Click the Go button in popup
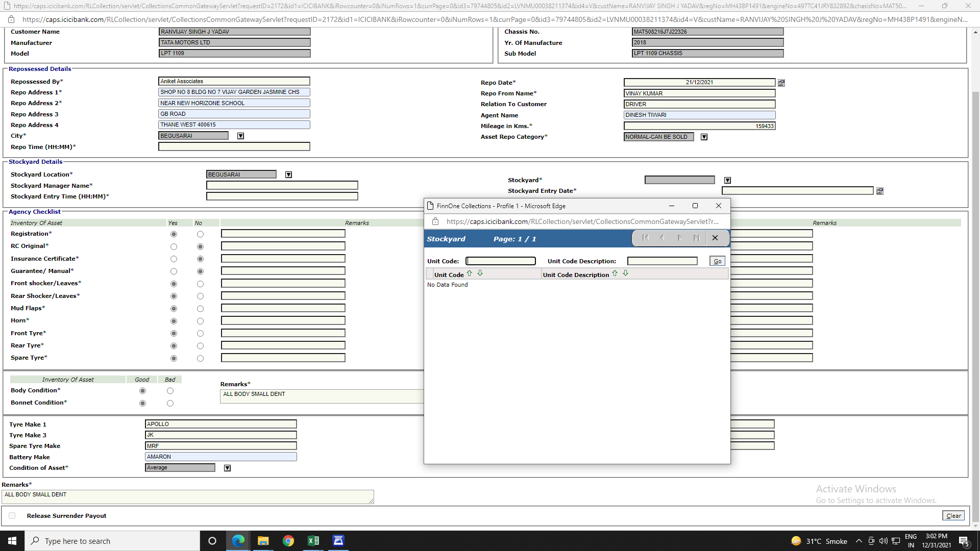The width and height of the screenshot is (980, 551). click(x=717, y=261)
